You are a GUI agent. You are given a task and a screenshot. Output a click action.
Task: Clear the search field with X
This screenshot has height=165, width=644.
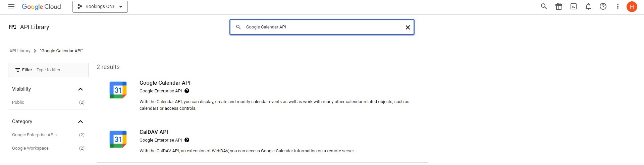coord(408,27)
